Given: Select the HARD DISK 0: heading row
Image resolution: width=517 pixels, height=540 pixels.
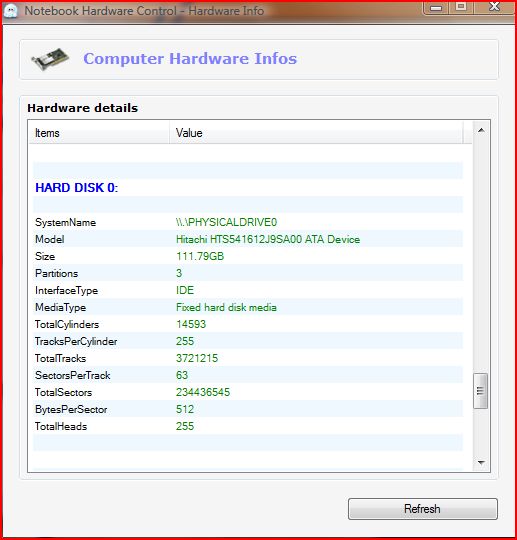Looking at the screenshot, I should pyautogui.click(x=76, y=188).
